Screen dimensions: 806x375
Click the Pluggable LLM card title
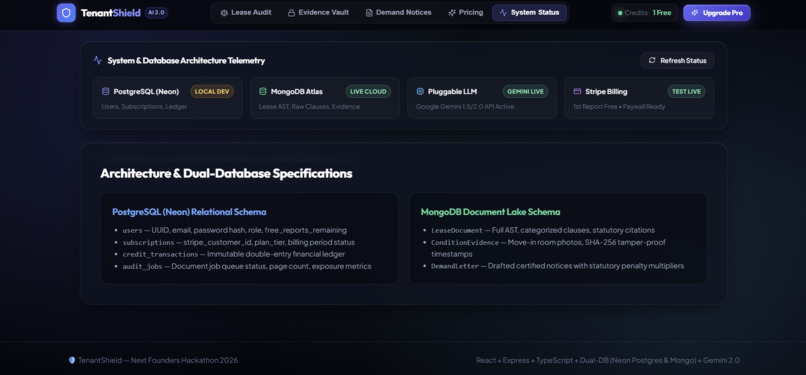(452, 91)
